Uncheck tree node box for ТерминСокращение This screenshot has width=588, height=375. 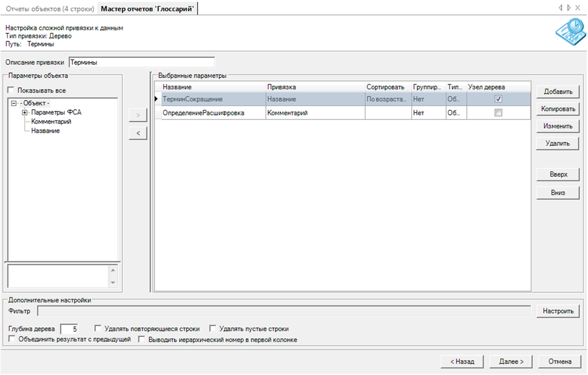pyautogui.click(x=498, y=99)
